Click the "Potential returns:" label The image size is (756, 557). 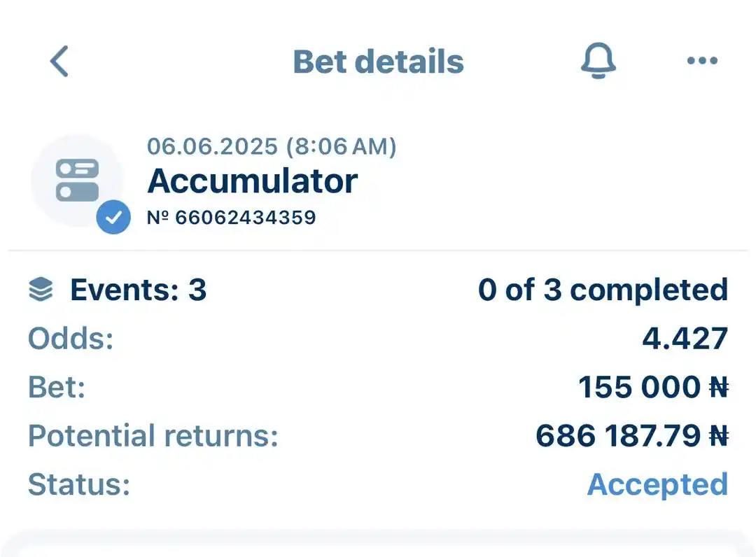[153, 435]
